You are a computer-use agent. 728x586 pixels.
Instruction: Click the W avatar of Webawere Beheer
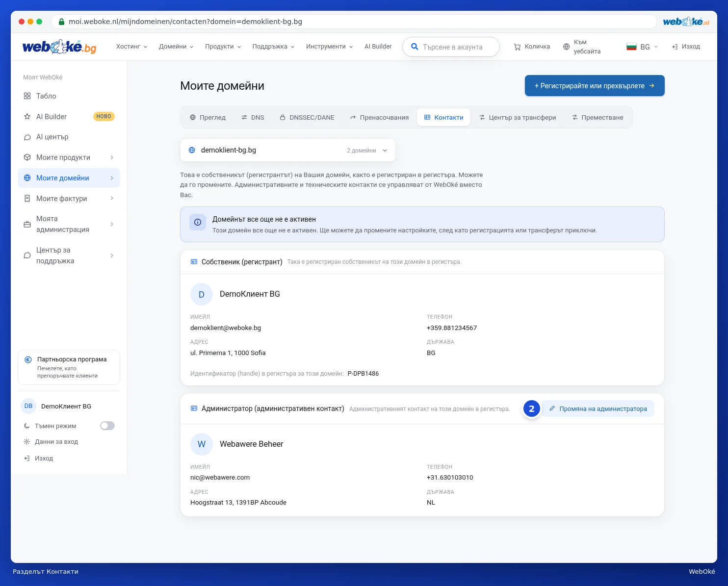202,444
